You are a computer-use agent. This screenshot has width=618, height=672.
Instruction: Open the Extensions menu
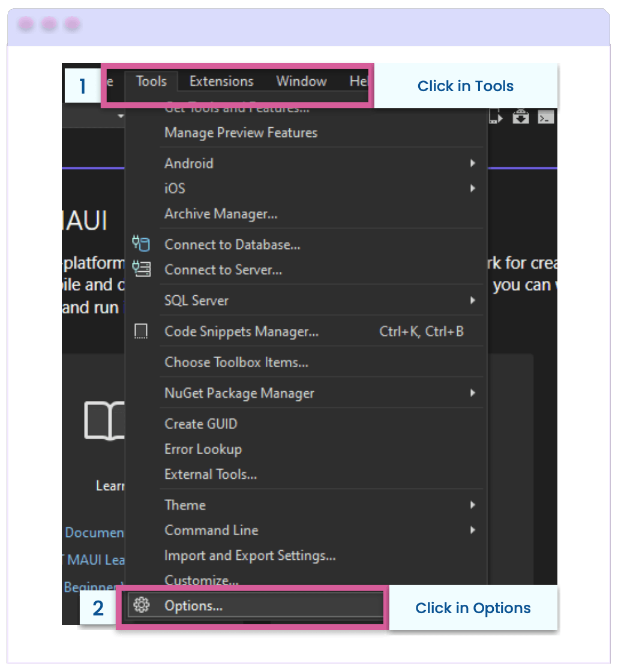click(221, 81)
